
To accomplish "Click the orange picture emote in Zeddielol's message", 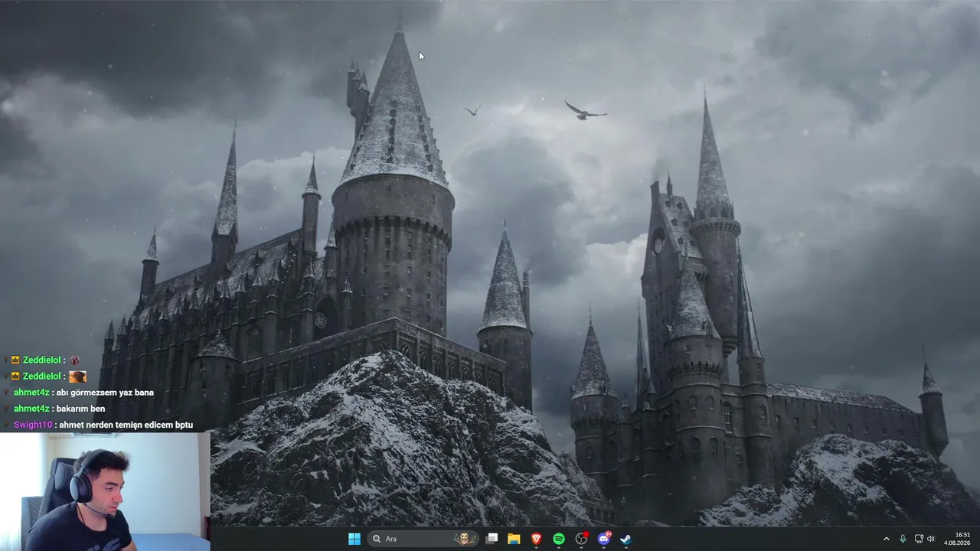I will click(x=77, y=377).
